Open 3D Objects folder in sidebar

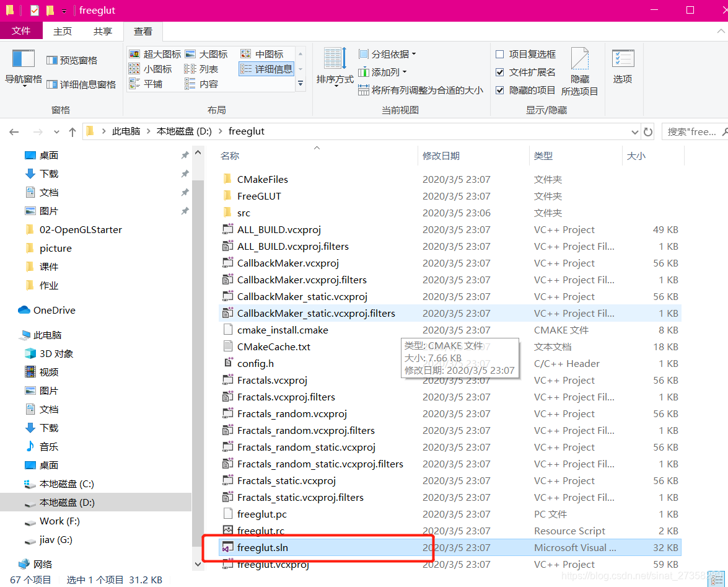49,353
